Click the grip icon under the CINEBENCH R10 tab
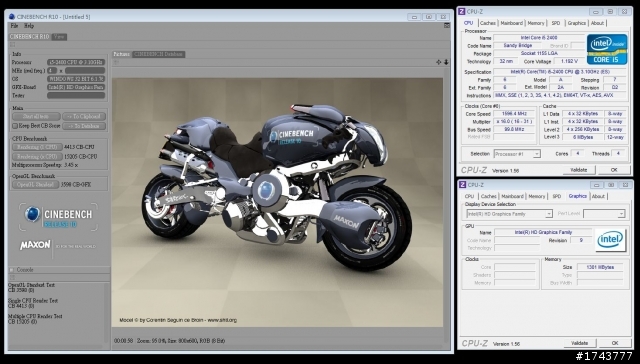This screenshot has width=640, height=364. pos(12,44)
